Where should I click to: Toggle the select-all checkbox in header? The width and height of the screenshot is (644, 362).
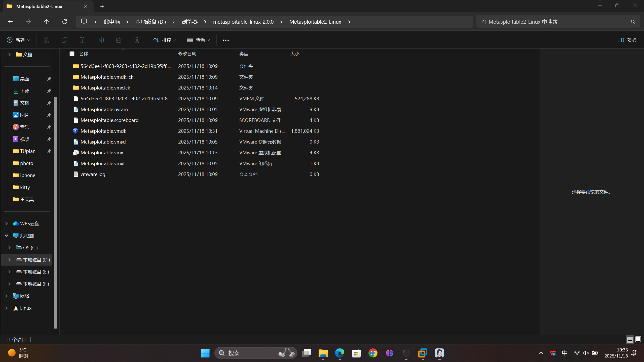click(x=72, y=54)
